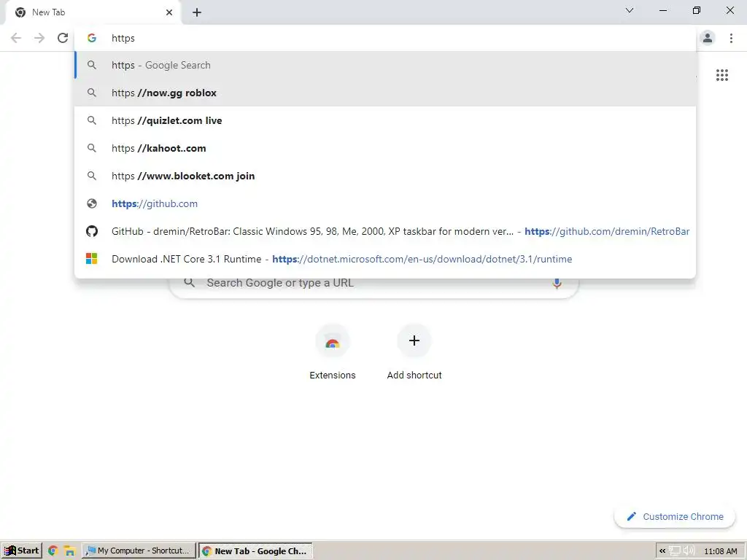Viewport: 747px width, 560px height.
Task: Launch Chrome from the quick launch icon
Action: tap(53, 551)
